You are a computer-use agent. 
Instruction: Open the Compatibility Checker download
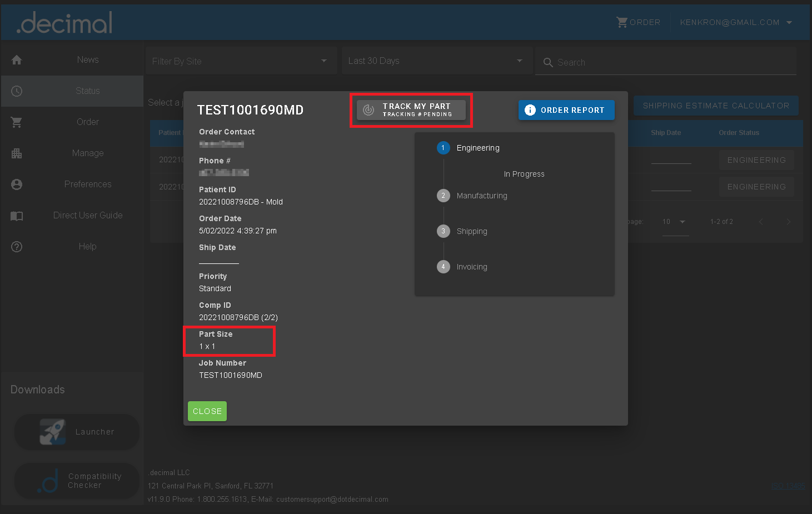(77, 481)
